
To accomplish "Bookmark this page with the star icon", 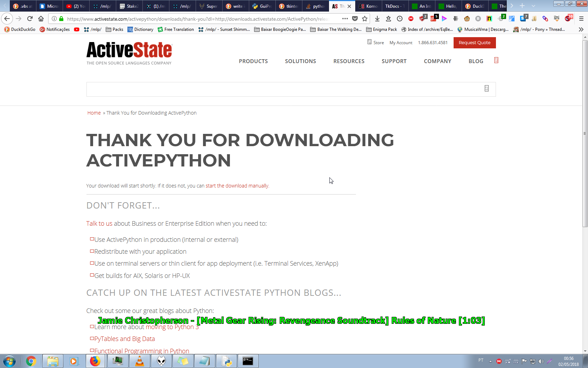I will (x=365, y=19).
